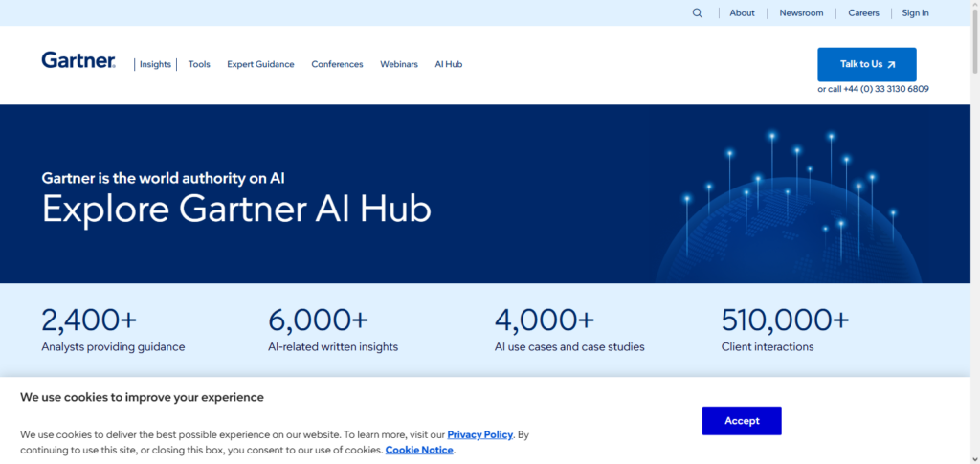
Task: Select Webinars in navigation
Action: (399, 64)
